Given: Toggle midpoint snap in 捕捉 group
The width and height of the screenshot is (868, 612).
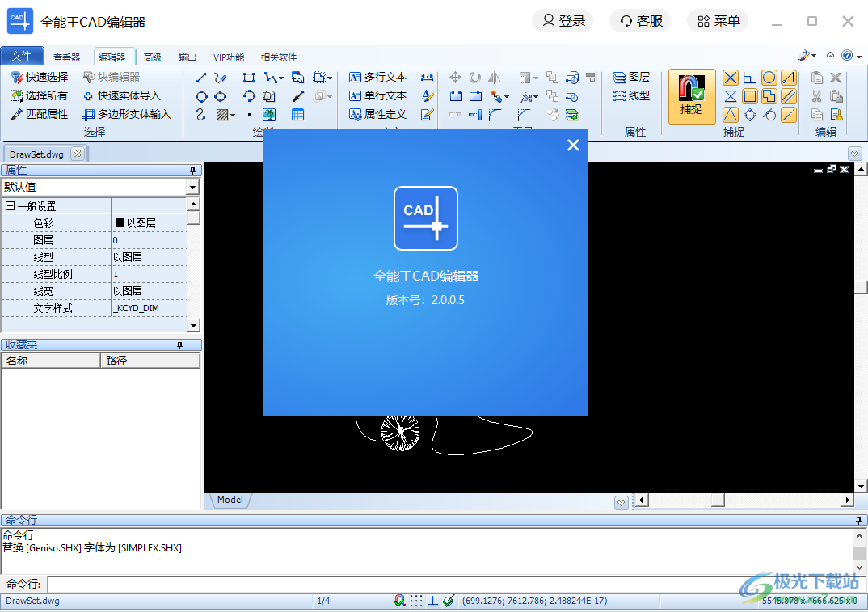Looking at the screenshot, I should [730, 114].
